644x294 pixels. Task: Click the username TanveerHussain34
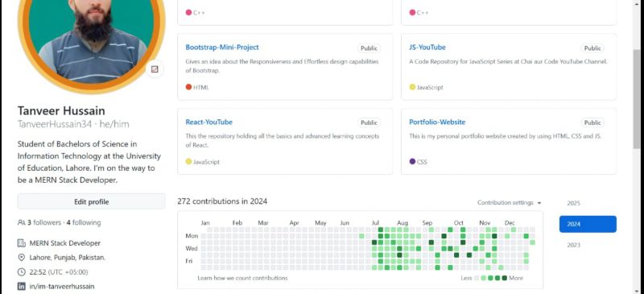(55, 124)
